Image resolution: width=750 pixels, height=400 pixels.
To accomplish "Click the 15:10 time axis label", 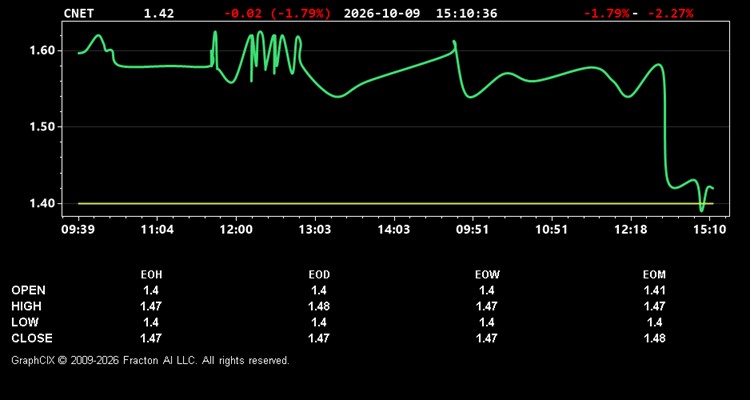I will pyautogui.click(x=709, y=230).
